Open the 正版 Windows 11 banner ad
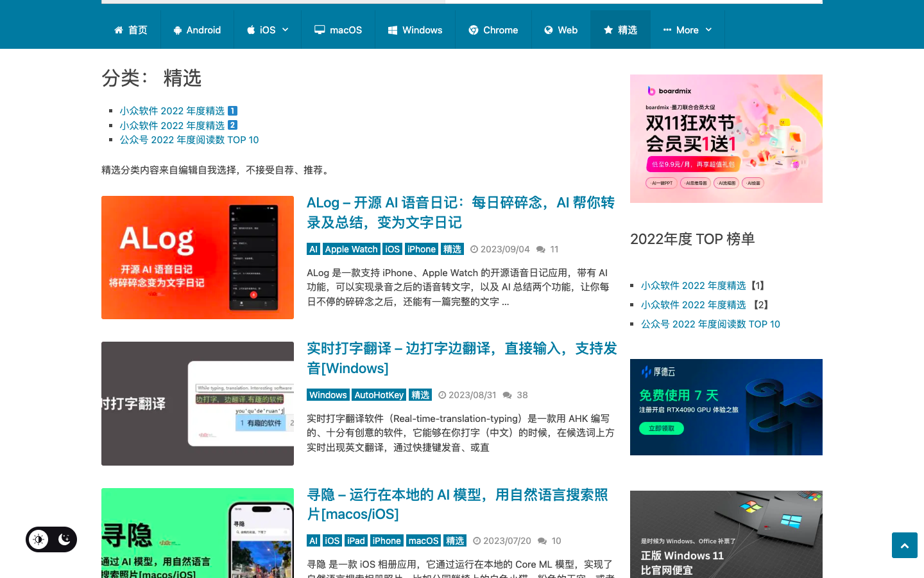The width and height of the screenshot is (924, 578). click(x=726, y=534)
